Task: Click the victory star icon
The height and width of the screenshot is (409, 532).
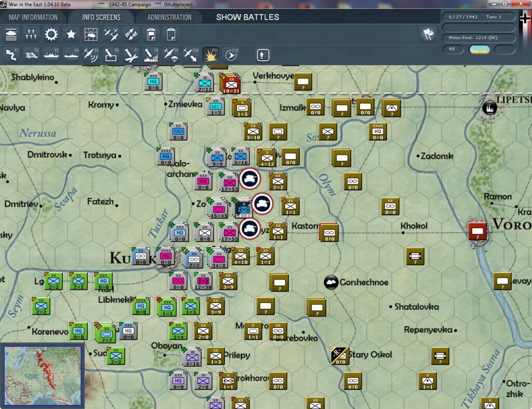Action: point(71,35)
